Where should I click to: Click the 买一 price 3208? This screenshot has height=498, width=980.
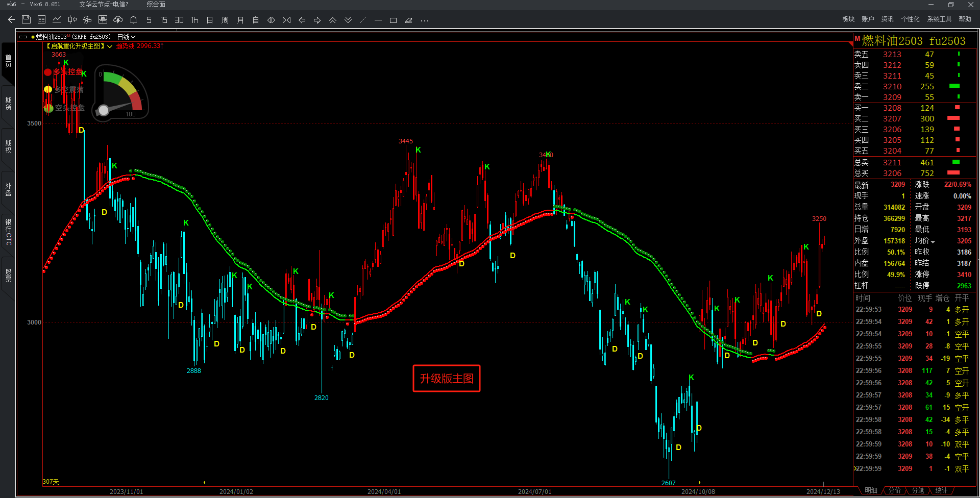[x=892, y=108]
